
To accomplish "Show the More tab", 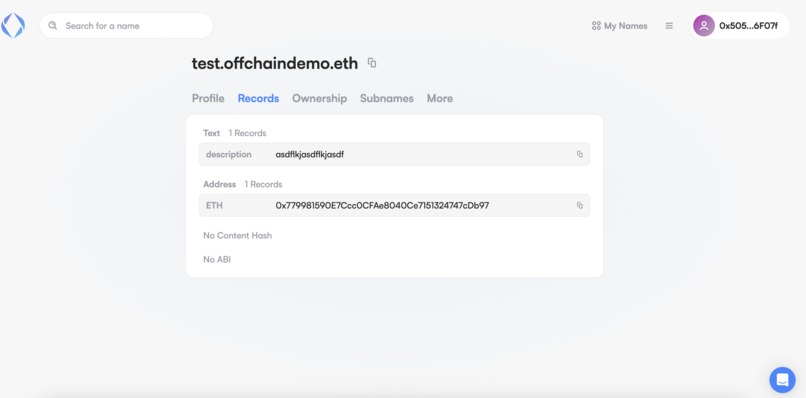I will point(439,98).
